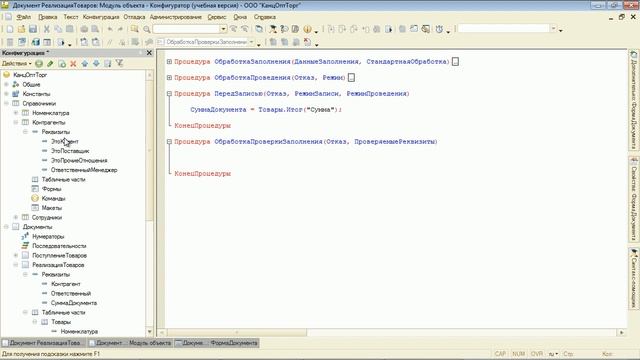The image size is (640, 360).
Task: Select the Команды node under Контрагенты
Action: coord(53,198)
